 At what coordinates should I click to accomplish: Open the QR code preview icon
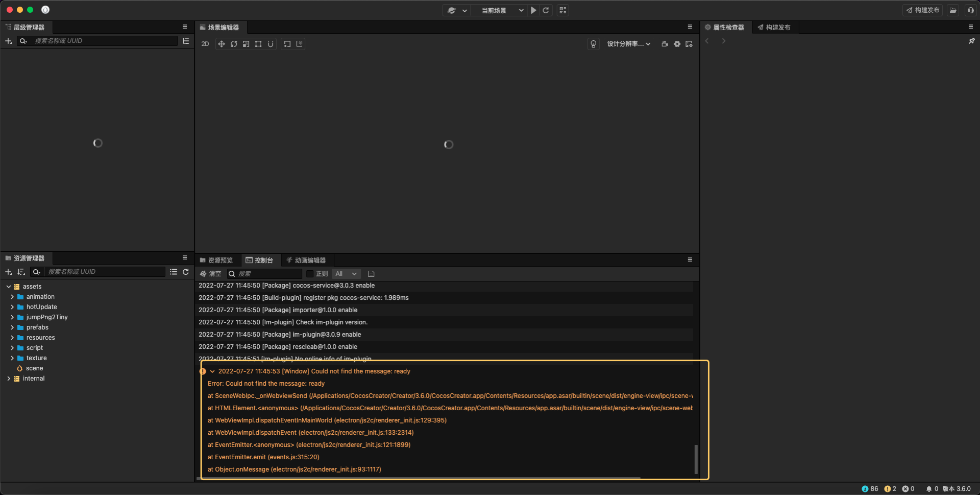[563, 10]
